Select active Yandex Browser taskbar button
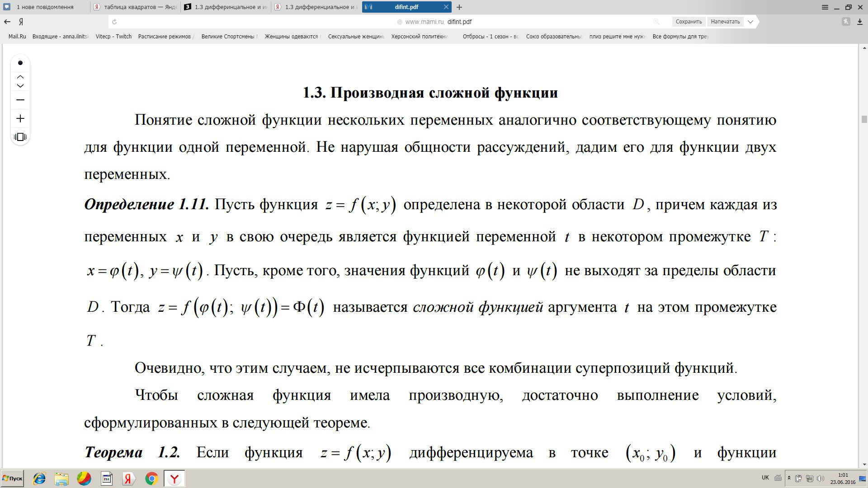 pos(174,479)
